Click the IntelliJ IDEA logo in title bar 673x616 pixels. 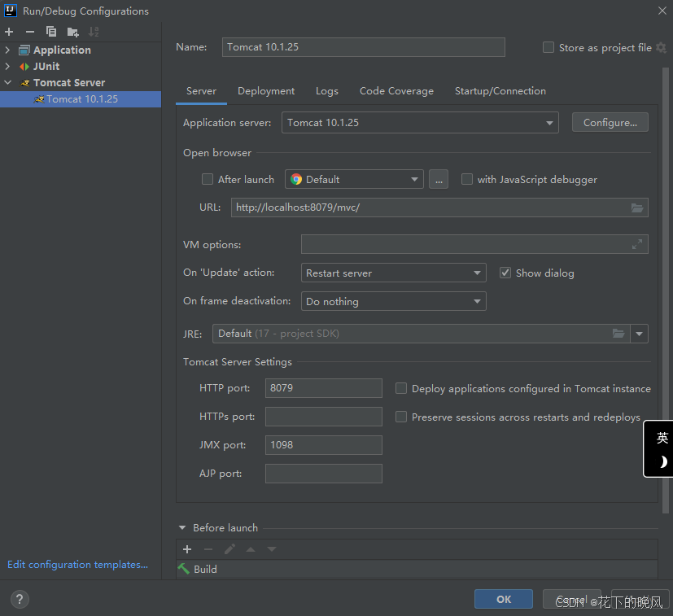coord(10,11)
